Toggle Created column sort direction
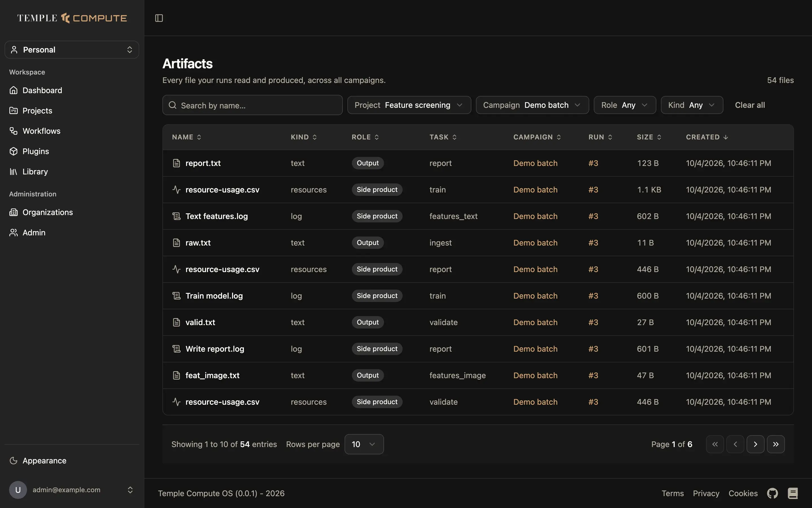Image resolution: width=812 pixels, height=508 pixels. [x=707, y=137]
